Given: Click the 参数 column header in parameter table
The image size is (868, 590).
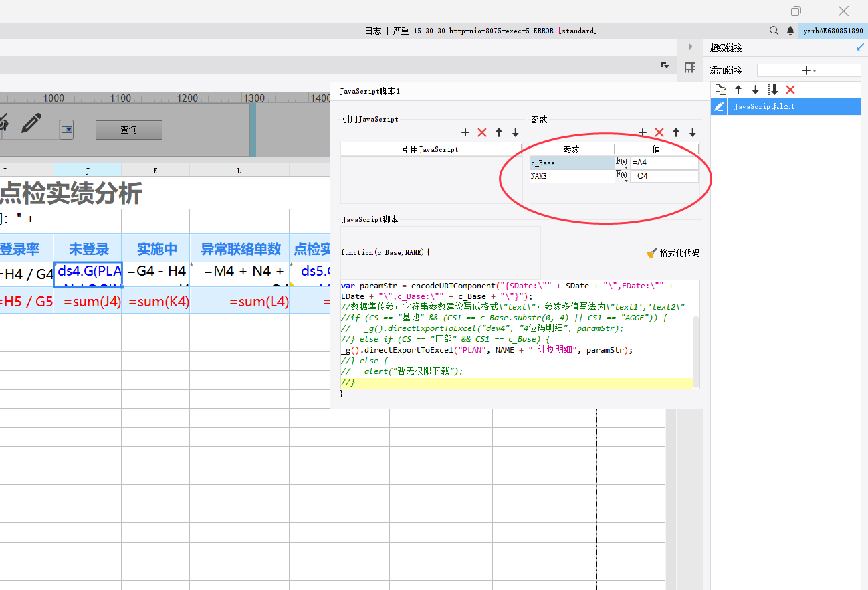Looking at the screenshot, I should (x=572, y=149).
